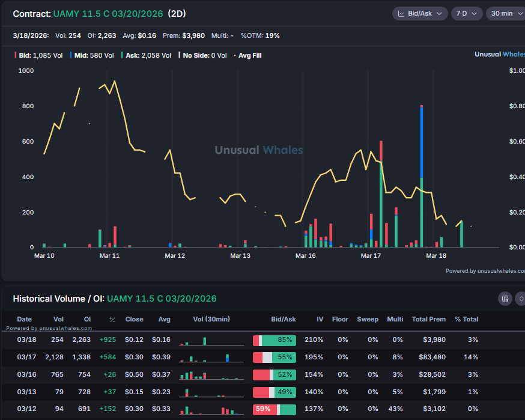Screen dimensions: 525x420
Task: Click the Powered by unusualwhales.com link under chart
Action: coord(485,271)
